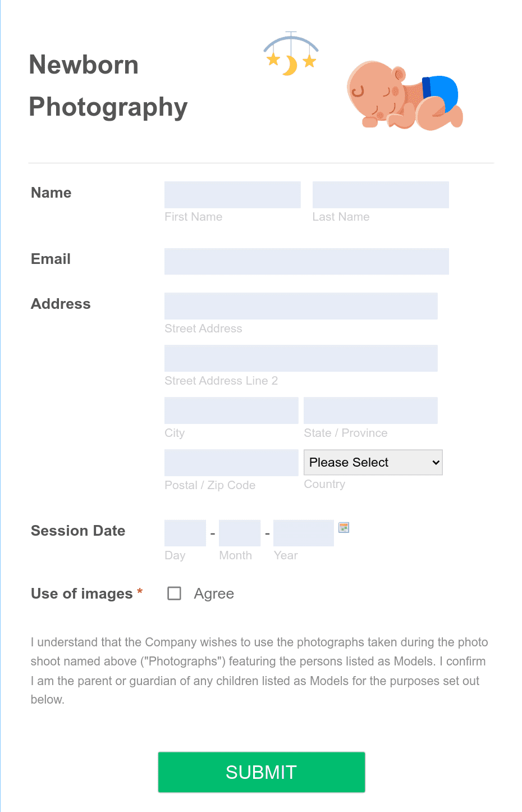Image resolution: width=522 pixels, height=812 pixels.
Task: Select the session Month field
Action: pyautogui.click(x=240, y=533)
